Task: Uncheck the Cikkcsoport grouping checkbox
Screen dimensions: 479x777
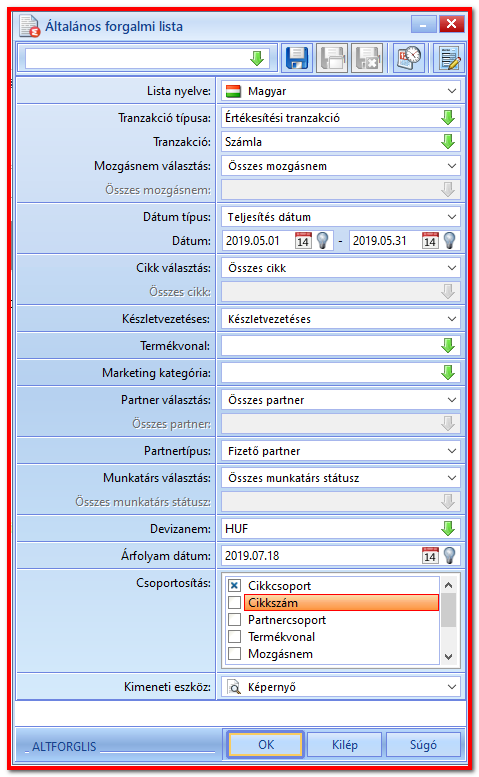Action: (234, 586)
